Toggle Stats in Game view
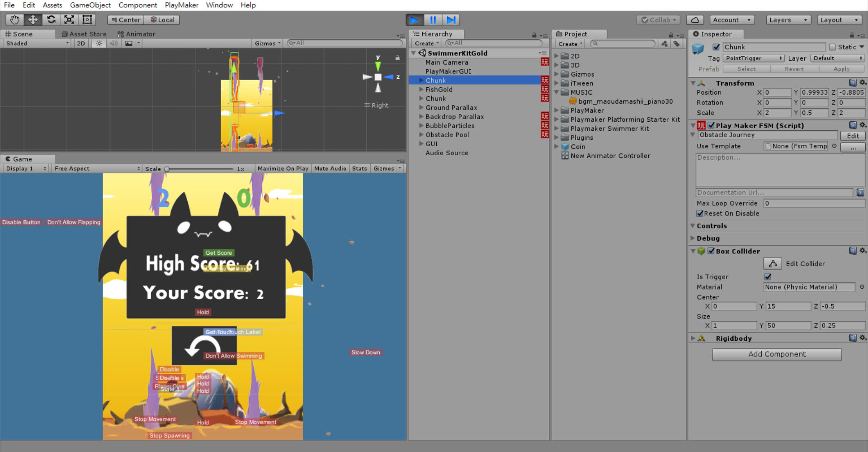The height and width of the screenshot is (452, 868). tap(360, 168)
